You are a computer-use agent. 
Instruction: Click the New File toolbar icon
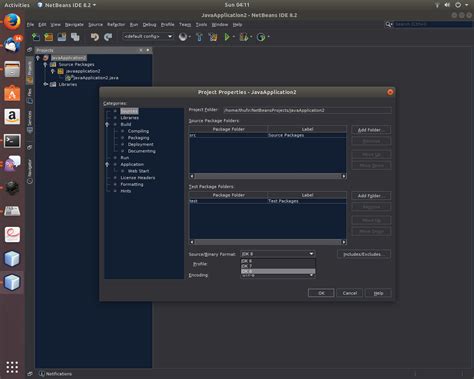tap(36, 37)
